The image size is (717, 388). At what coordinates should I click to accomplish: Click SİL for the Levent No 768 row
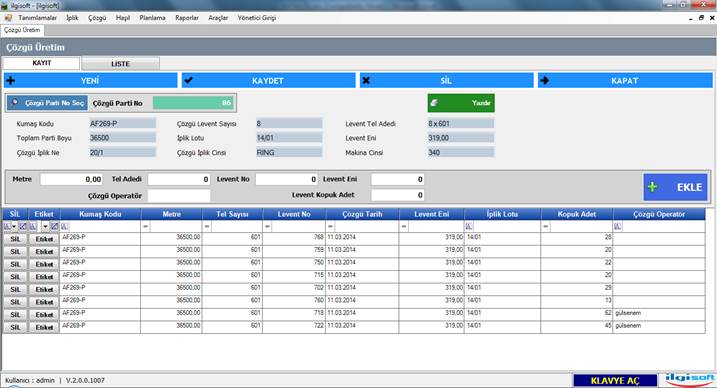(x=15, y=239)
